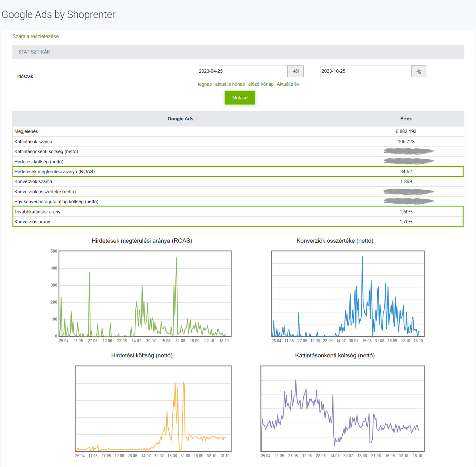Click the Google Ads by Shoprenter page title
The width and height of the screenshot is (476, 467).
tap(58, 15)
